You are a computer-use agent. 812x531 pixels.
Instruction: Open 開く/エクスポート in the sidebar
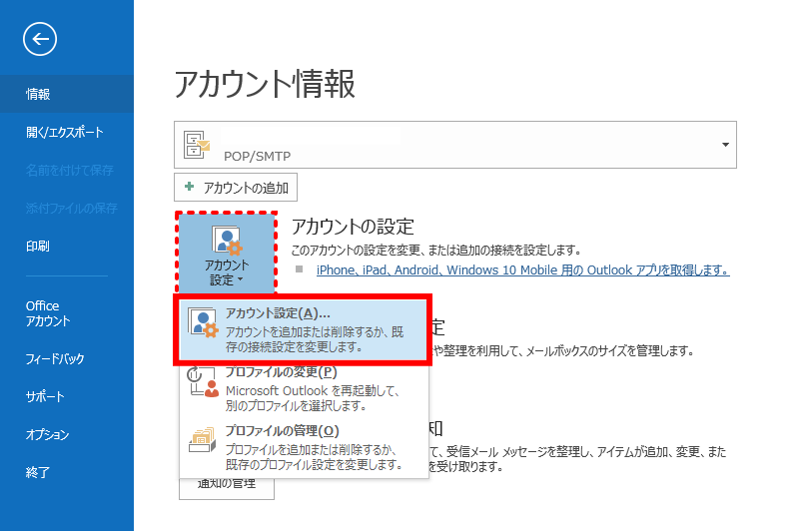67,132
